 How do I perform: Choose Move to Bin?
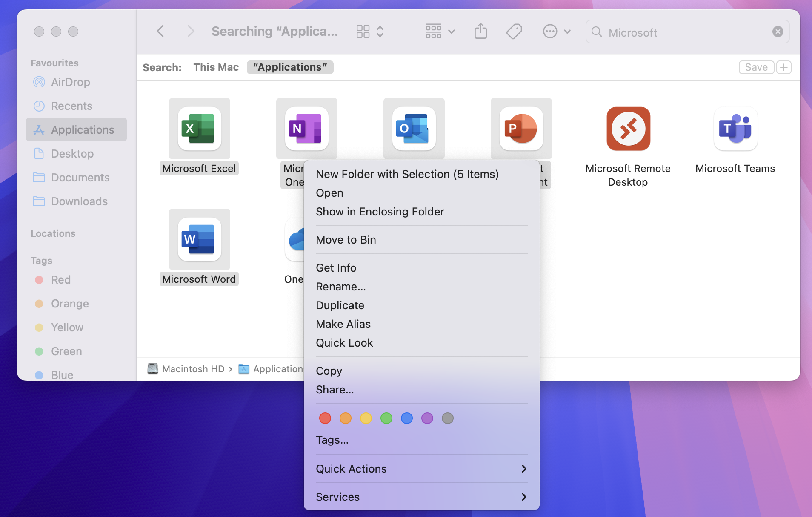point(422,240)
